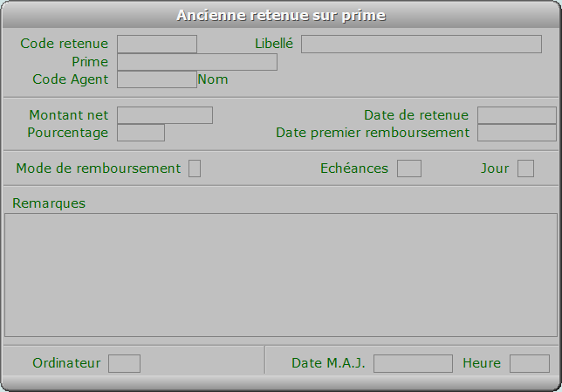Click the 'Nom' label text
This screenshot has height=392, width=562.
213,79
